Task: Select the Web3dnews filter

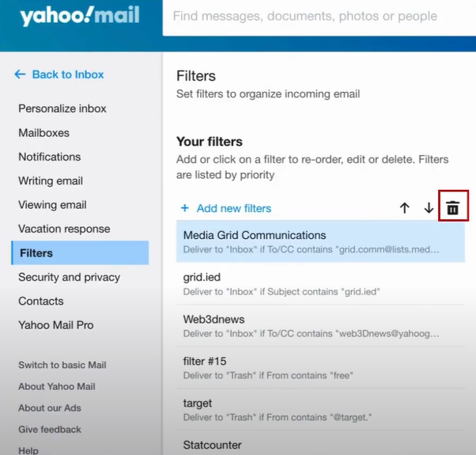Action: [320, 325]
